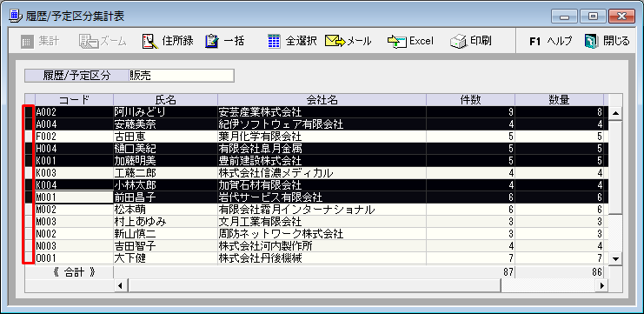Toggle row selector for O001
This screenshot has width=644, height=314.
point(29,258)
